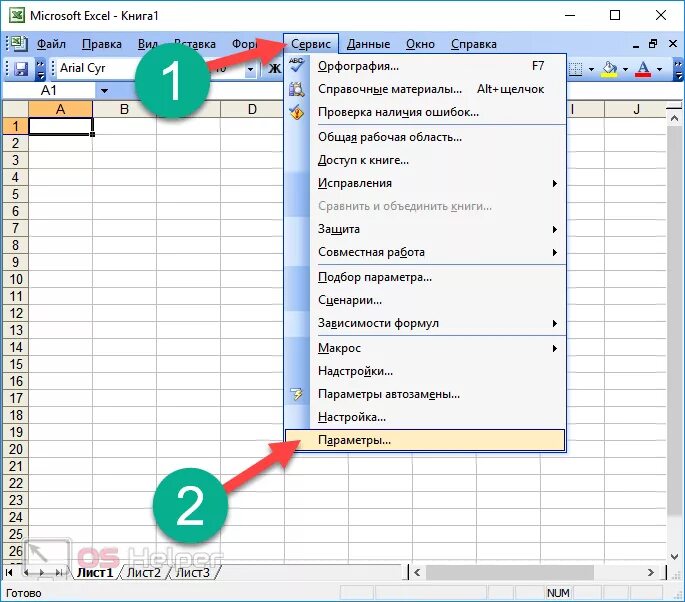This screenshot has width=685, height=602.
Task: Choose Настройка... menu entry
Action: pos(425,417)
